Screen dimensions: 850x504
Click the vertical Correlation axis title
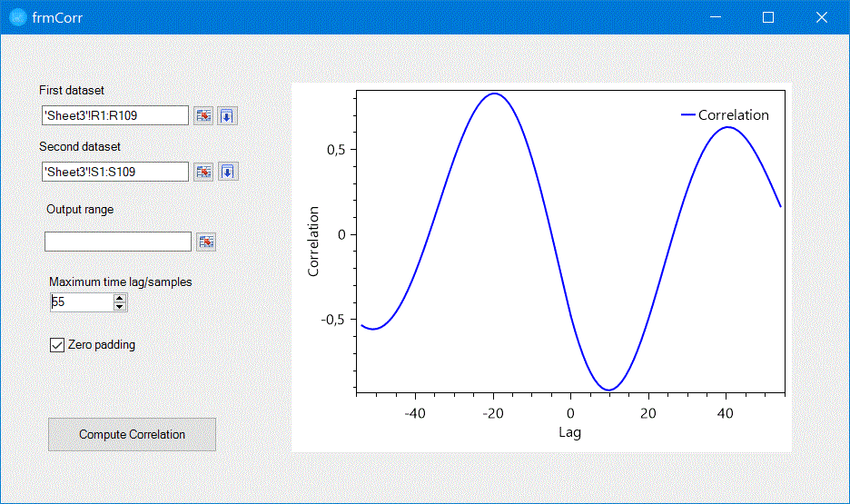pos(312,242)
